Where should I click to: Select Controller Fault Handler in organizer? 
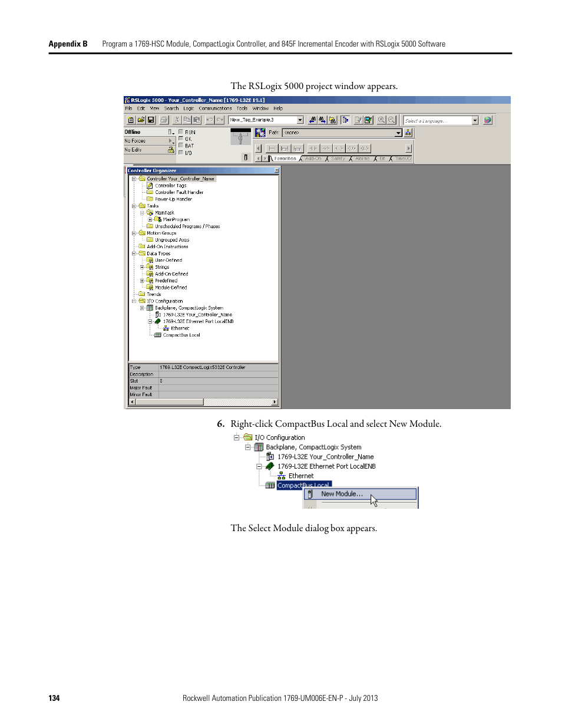(x=179, y=192)
